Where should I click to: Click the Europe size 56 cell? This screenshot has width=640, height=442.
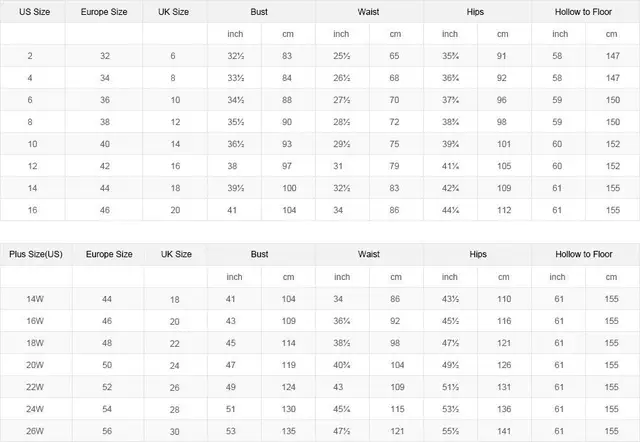[x=107, y=431]
